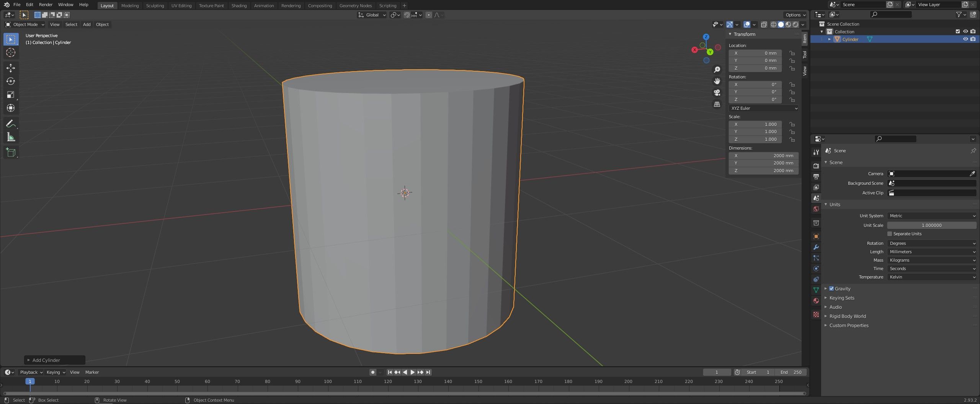The height and width of the screenshot is (404, 980).
Task: Open the Physics properties tab
Action: 816,269
